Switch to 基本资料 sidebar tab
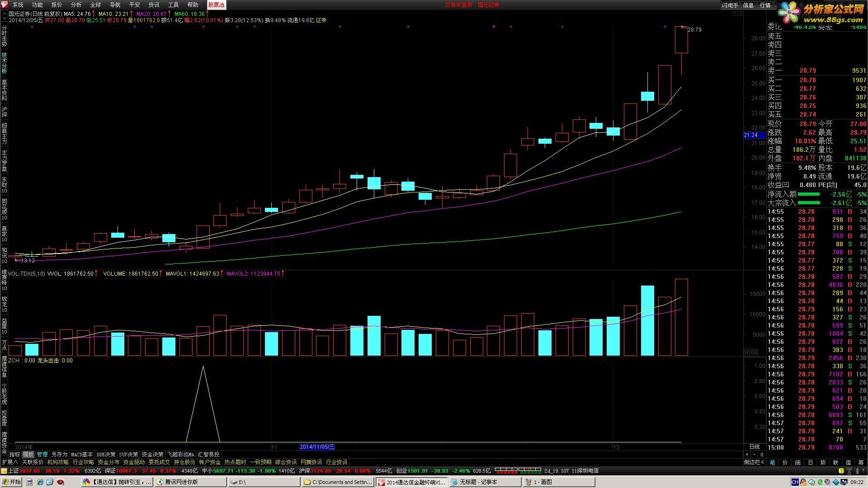This screenshot has width=868, height=488. pyautogui.click(x=4, y=90)
